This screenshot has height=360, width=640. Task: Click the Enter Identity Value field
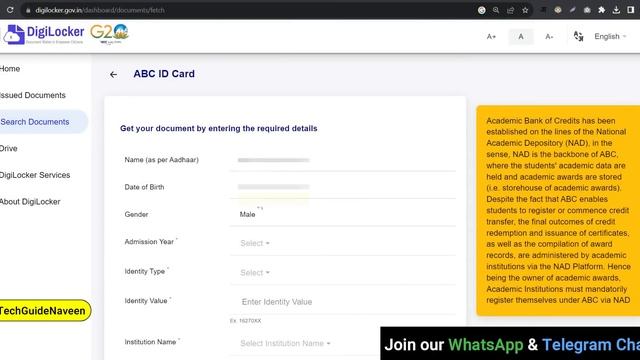(343, 302)
